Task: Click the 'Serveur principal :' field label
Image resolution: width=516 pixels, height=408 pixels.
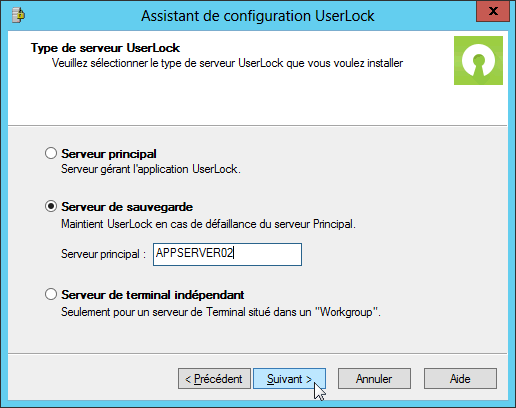Action: pos(103,254)
